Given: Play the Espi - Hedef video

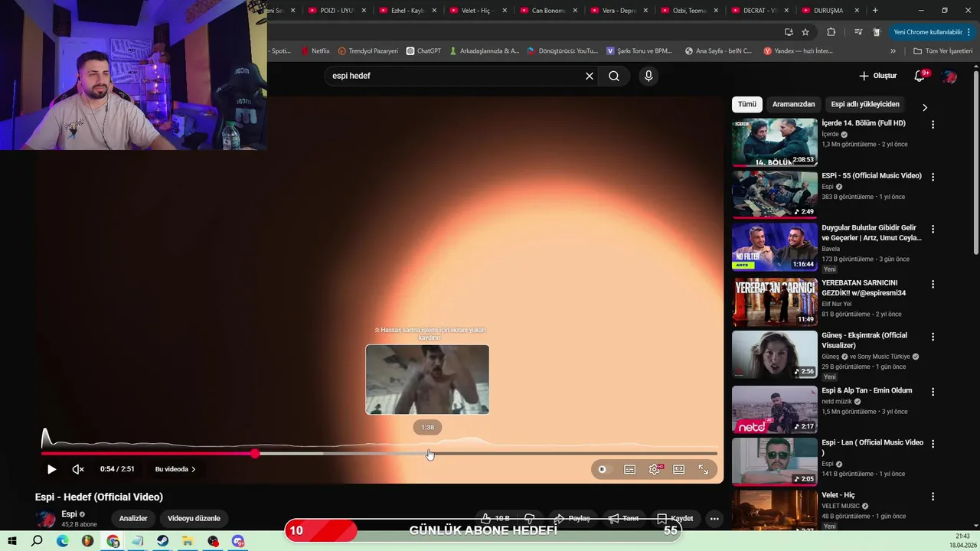Looking at the screenshot, I should pos(51,469).
